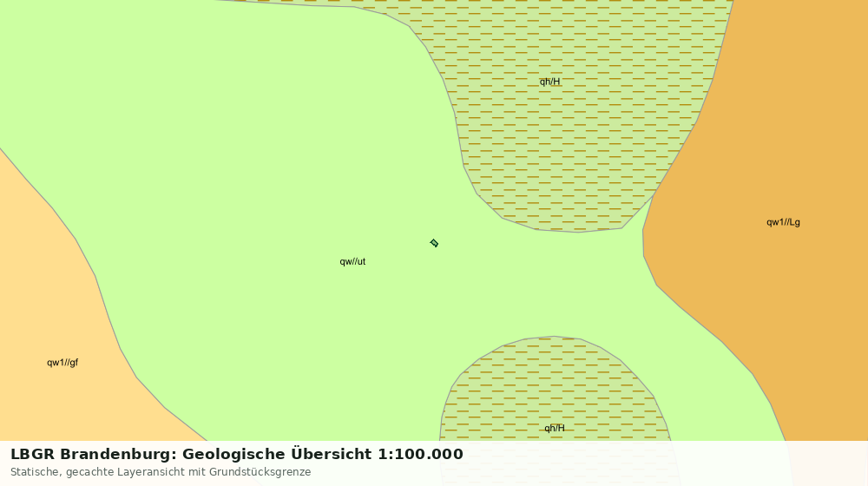Click the qw1//gf map label

tap(62, 363)
